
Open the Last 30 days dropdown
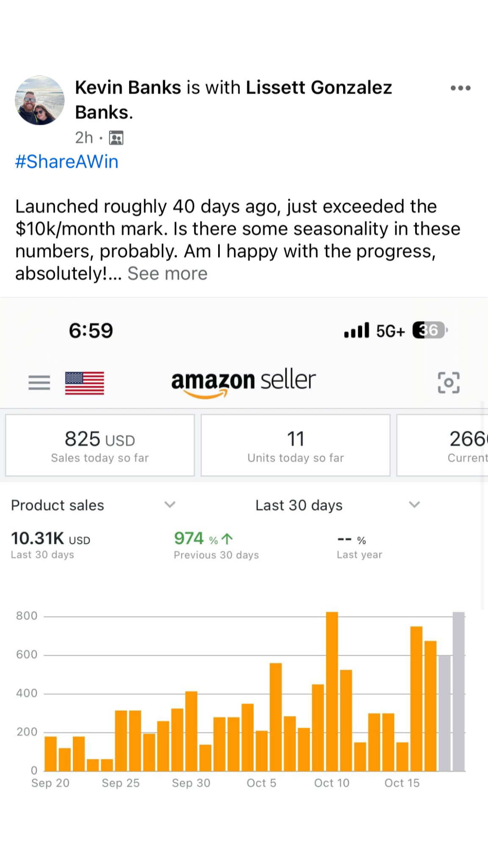[x=414, y=505]
